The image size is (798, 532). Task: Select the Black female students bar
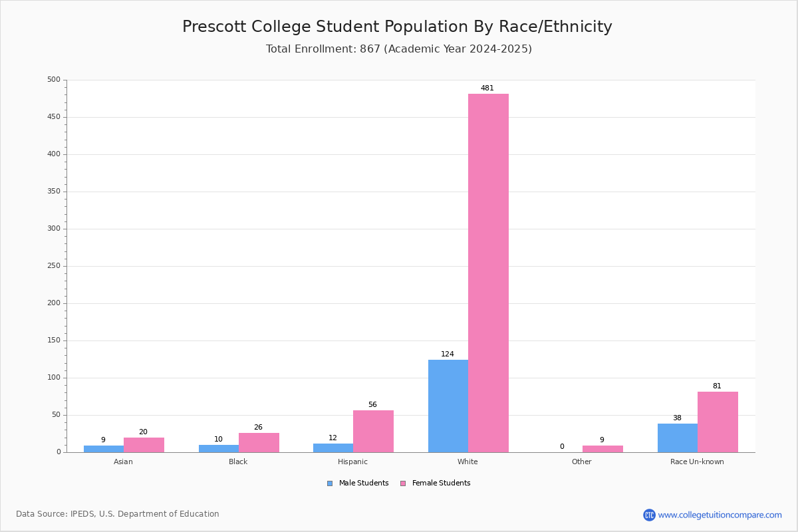(259, 442)
